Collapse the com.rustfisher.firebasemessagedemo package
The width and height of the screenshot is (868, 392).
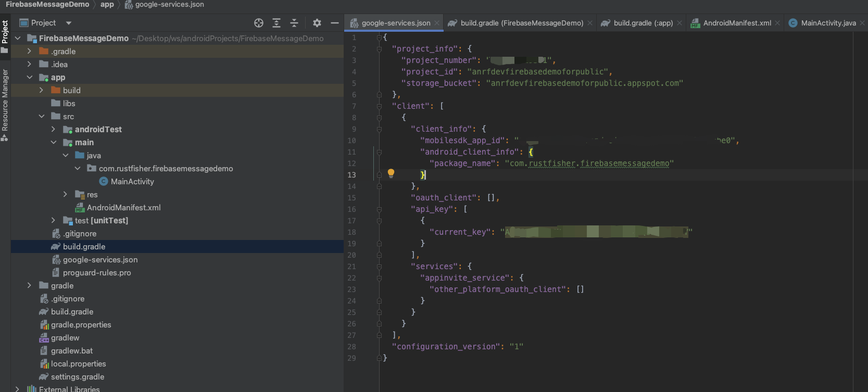pyautogui.click(x=77, y=168)
